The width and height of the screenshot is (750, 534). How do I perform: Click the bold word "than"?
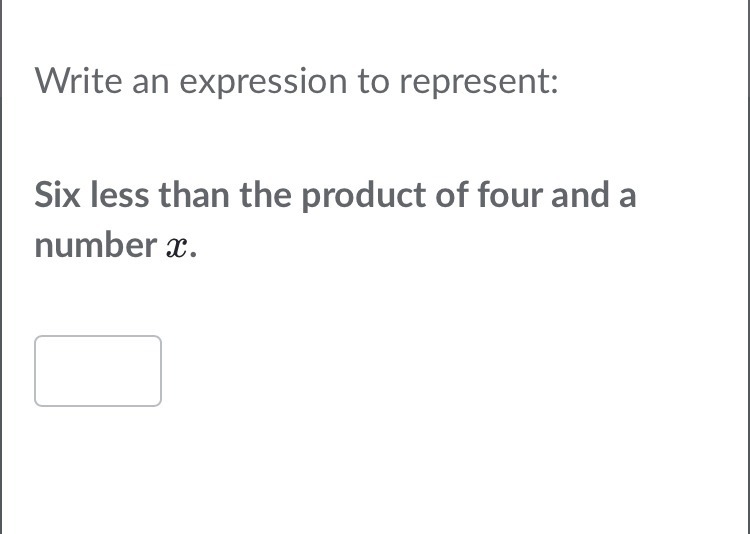(194, 195)
